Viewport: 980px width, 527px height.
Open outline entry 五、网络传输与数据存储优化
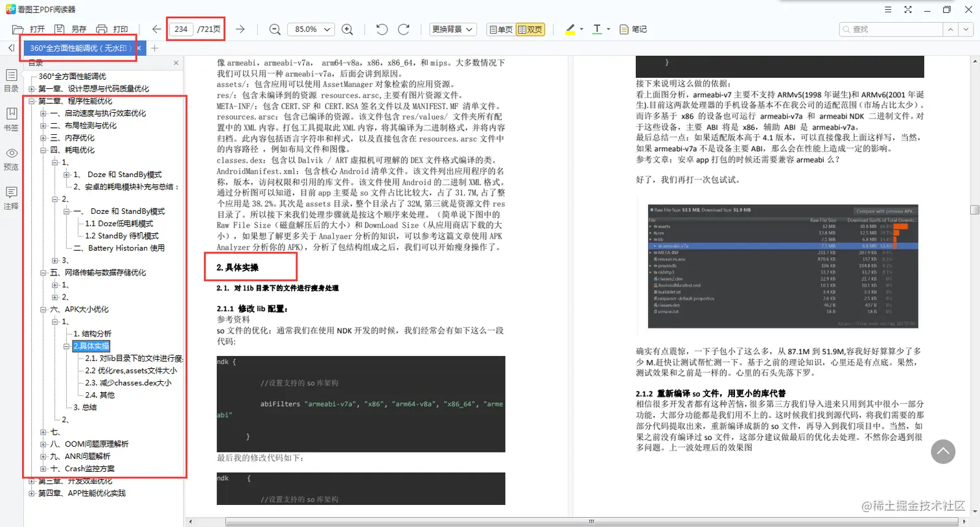[x=98, y=273]
